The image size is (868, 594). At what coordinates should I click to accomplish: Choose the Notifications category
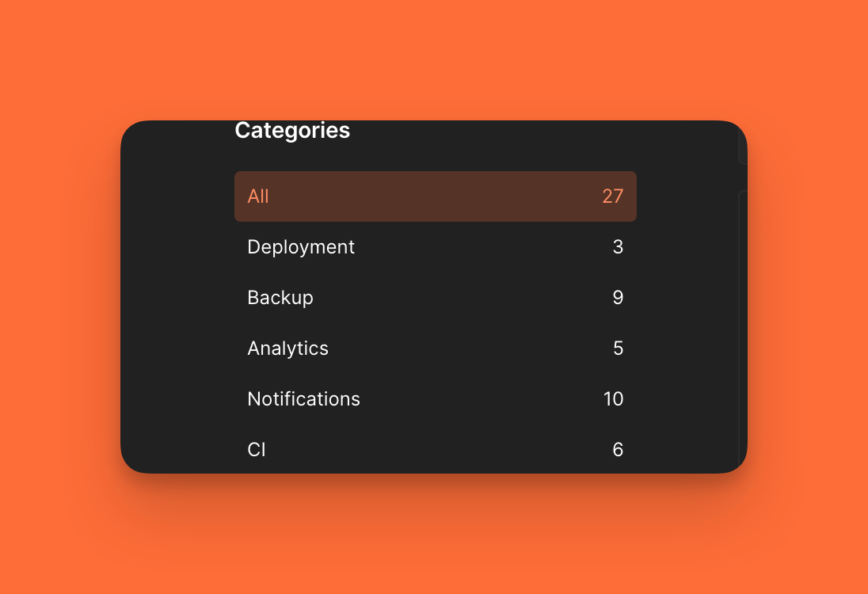tap(435, 399)
